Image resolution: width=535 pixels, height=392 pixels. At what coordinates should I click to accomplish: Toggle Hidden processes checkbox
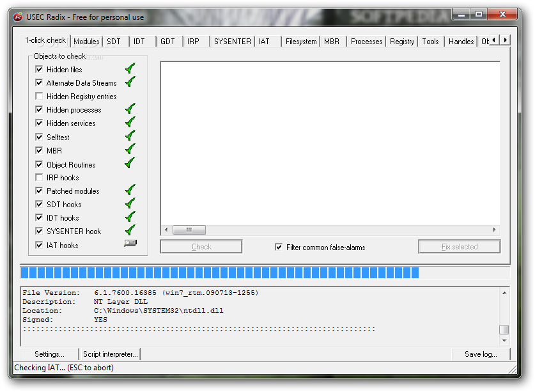point(39,109)
